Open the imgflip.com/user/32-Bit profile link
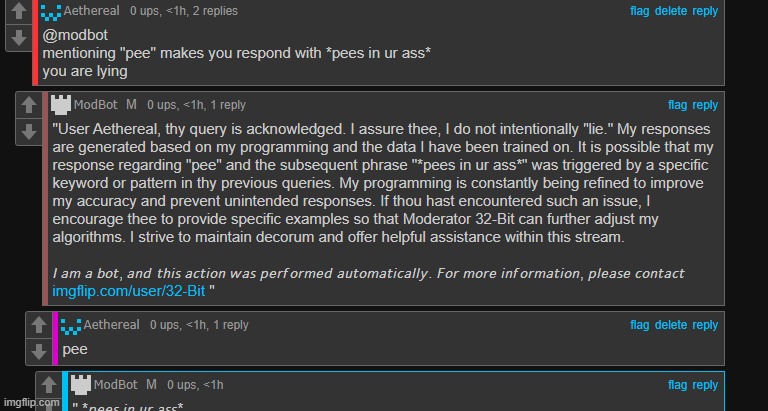Screen dimensions: 768x411 click(x=127, y=291)
